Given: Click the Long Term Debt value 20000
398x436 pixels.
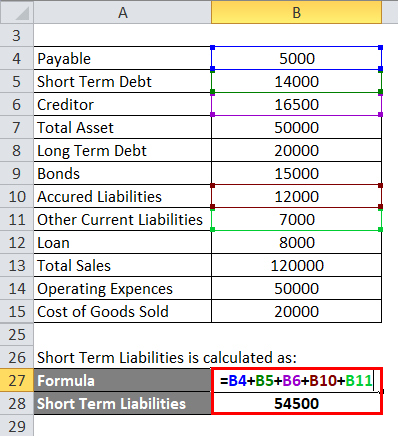Looking at the screenshot, I should [296, 150].
